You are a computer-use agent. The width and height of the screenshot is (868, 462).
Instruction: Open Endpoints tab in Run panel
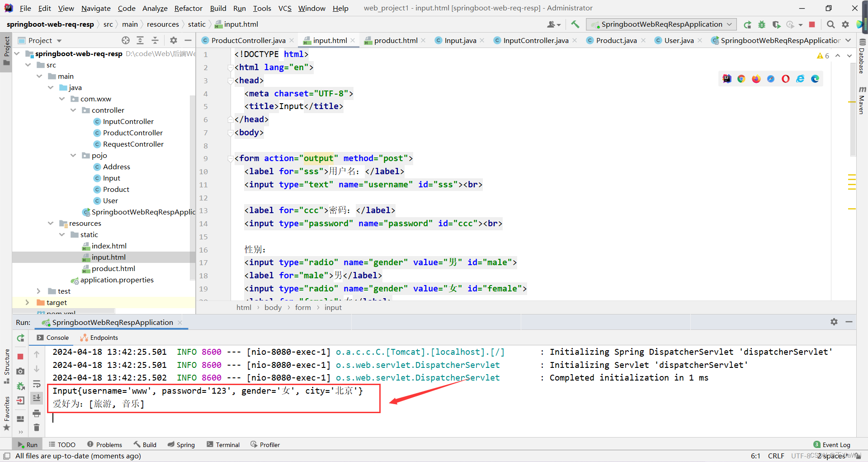tap(99, 338)
